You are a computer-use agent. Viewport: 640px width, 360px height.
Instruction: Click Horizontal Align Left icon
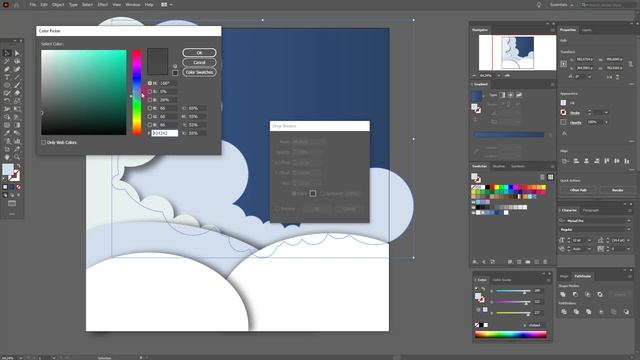(x=576, y=161)
